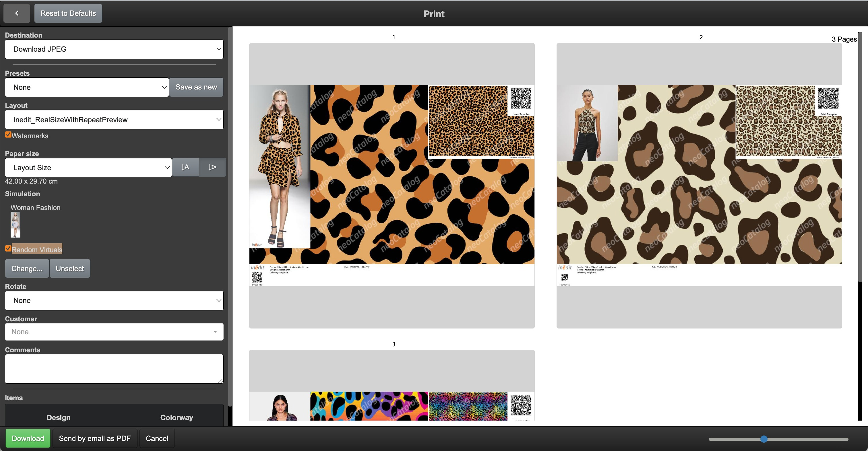
Task: Open the Presets dropdown
Action: (x=87, y=87)
